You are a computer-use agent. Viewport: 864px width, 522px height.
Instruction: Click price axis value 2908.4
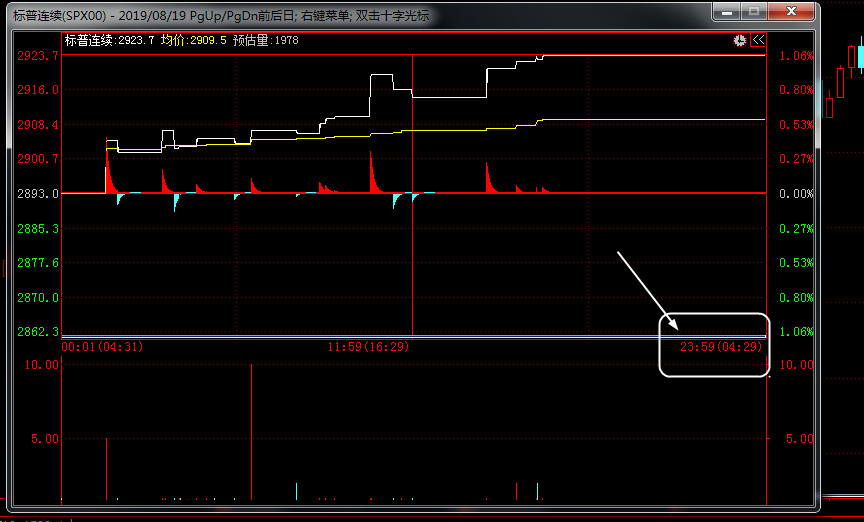(x=37, y=125)
